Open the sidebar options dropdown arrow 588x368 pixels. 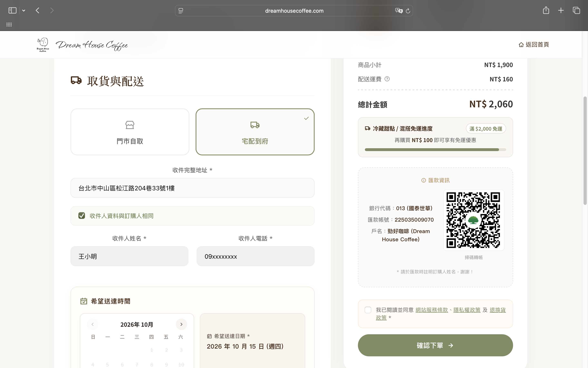(x=23, y=10)
